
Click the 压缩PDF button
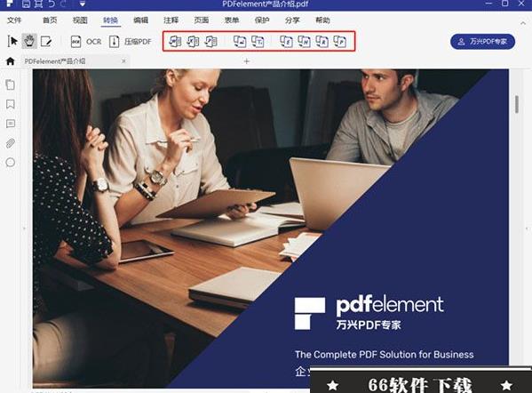[x=131, y=42]
